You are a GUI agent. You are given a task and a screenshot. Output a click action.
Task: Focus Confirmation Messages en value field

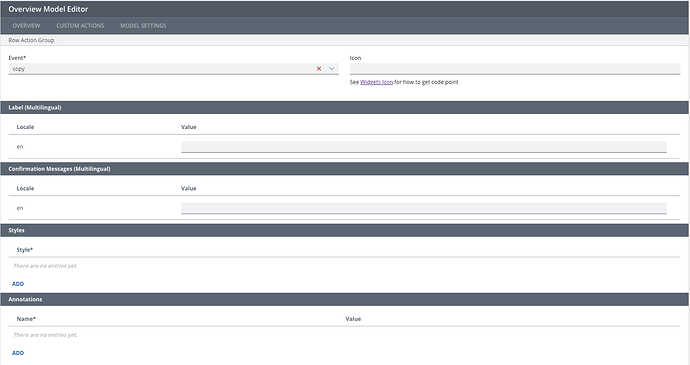[424, 208]
